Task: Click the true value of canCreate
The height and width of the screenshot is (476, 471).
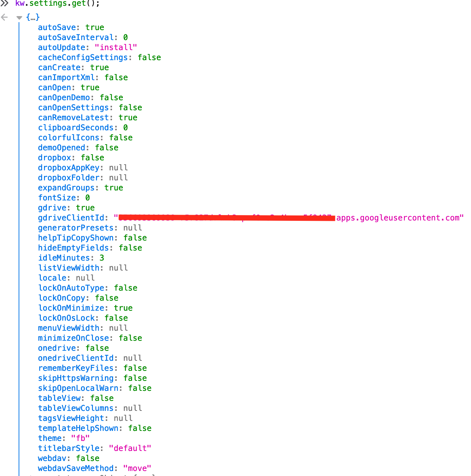Action: [x=99, y=67]
